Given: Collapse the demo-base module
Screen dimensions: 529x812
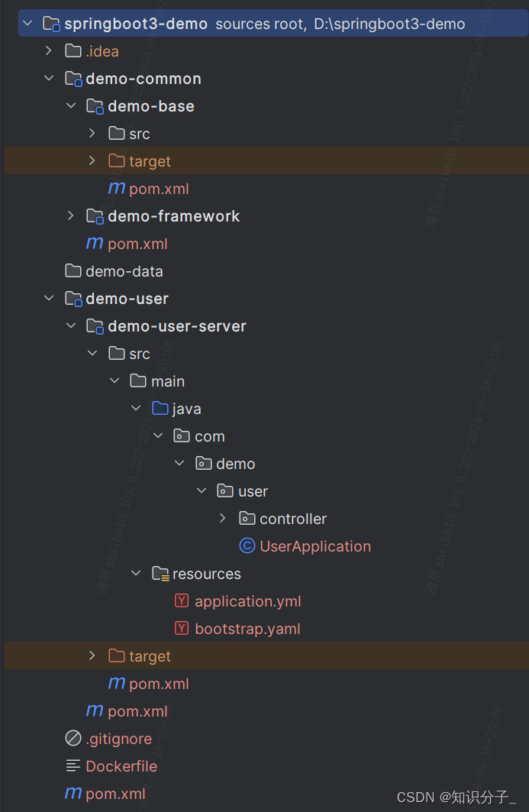Looking at the screenshot, I should 71,105.
